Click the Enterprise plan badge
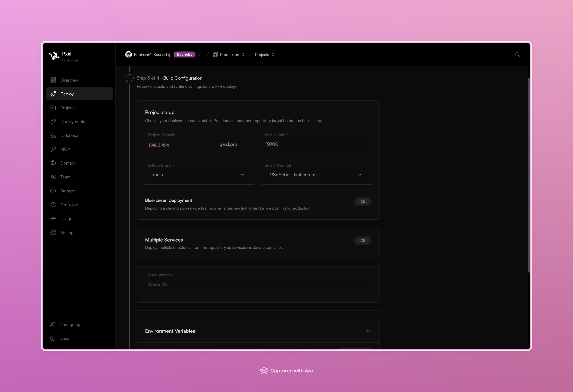573x392 pixels. pyautogui.click(x=184, y=54)
